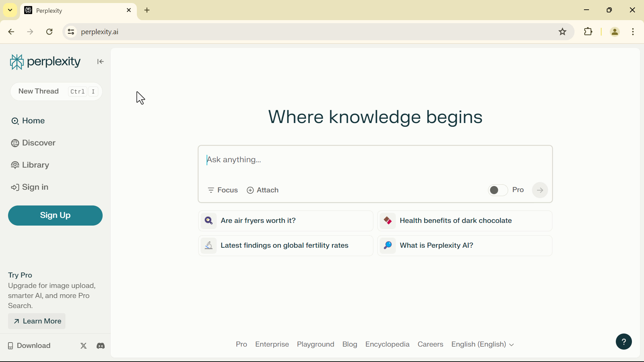Select "Are air fryers worth it?" suggestion

pyautogui.click(x=285, y=221)
